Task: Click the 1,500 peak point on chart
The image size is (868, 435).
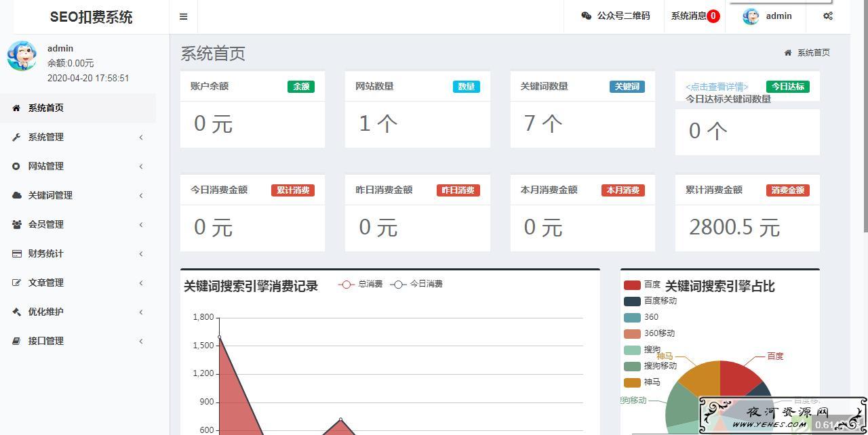Action: tap(219, 337)
